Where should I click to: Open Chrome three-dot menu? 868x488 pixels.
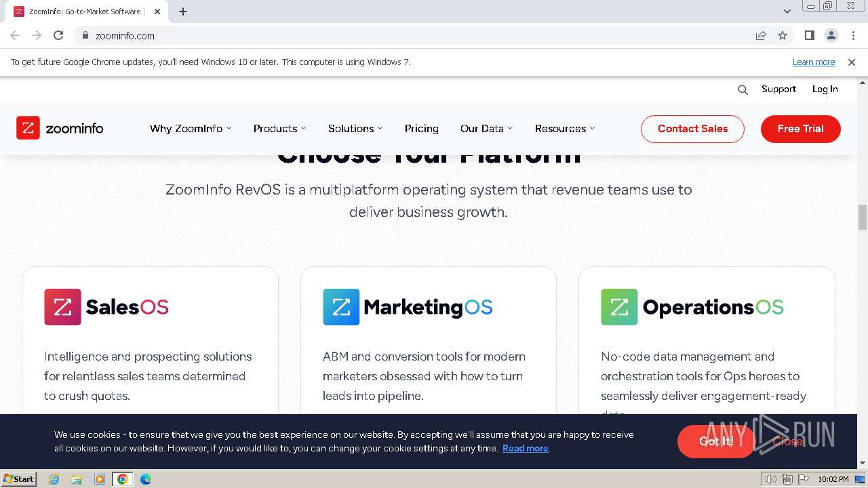pos(853,35)
